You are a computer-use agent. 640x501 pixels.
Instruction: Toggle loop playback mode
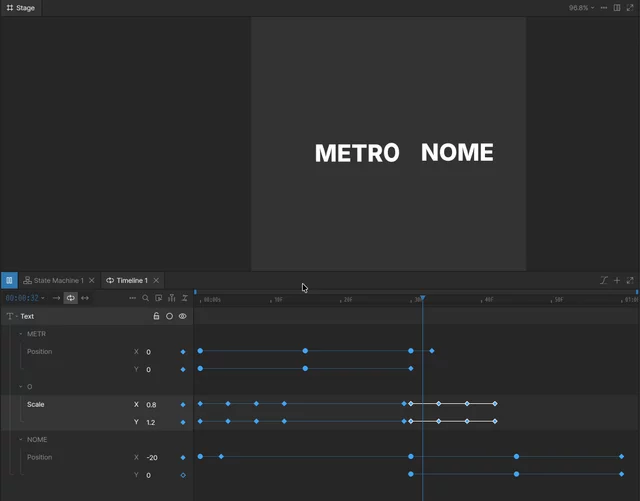coord(71,298)
